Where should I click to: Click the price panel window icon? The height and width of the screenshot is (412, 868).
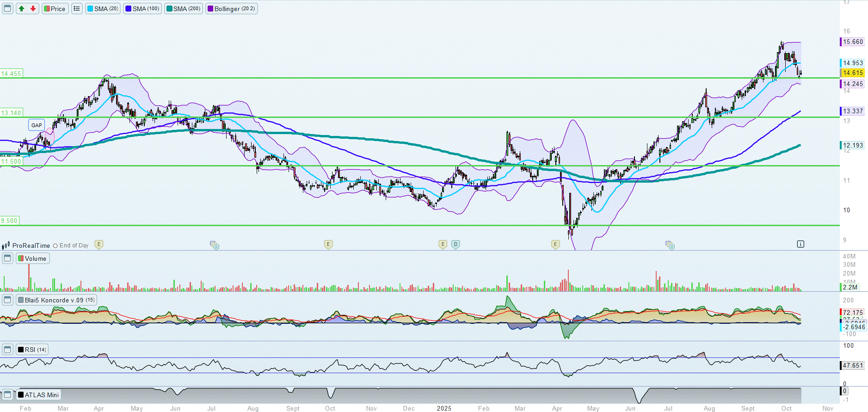point(7,9)
